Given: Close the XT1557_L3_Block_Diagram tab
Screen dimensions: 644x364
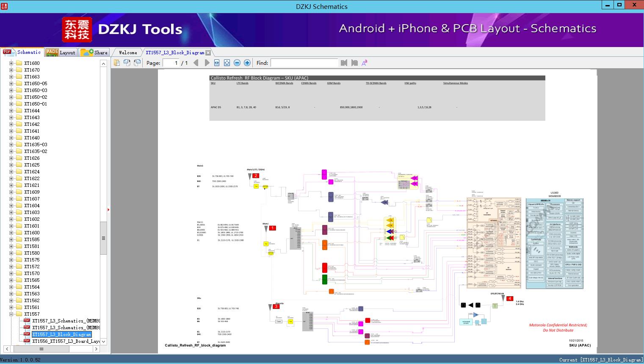Looking at the screenshot, I should point(208,53).
